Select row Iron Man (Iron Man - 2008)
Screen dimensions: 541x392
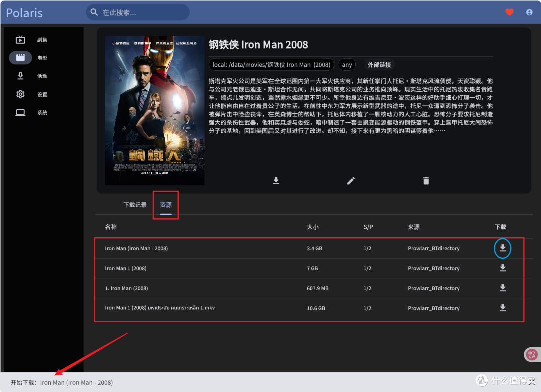click(314, 248)
